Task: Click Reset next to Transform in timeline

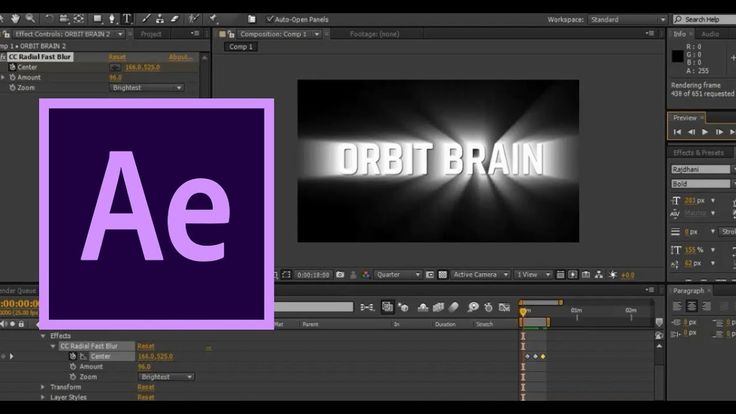Action: coord(146,387)
